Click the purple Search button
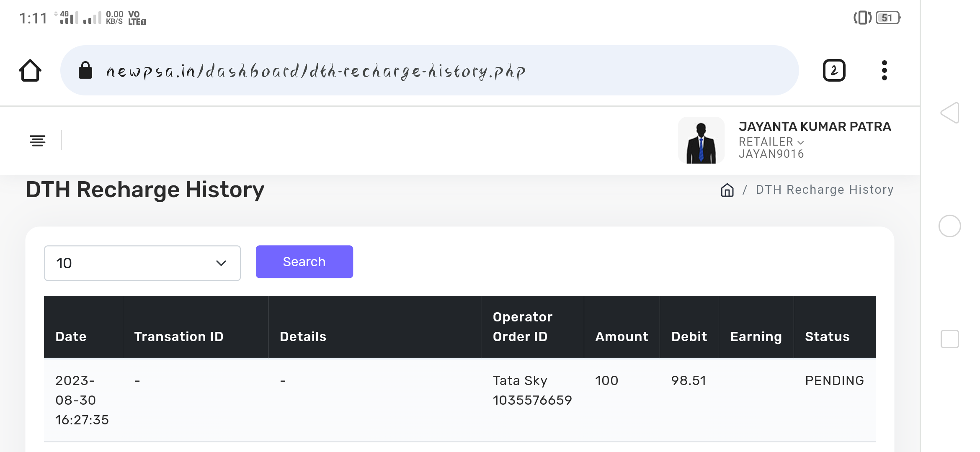Image resolution: width=980 pixels, height=452 pixels. pos(304,262)
